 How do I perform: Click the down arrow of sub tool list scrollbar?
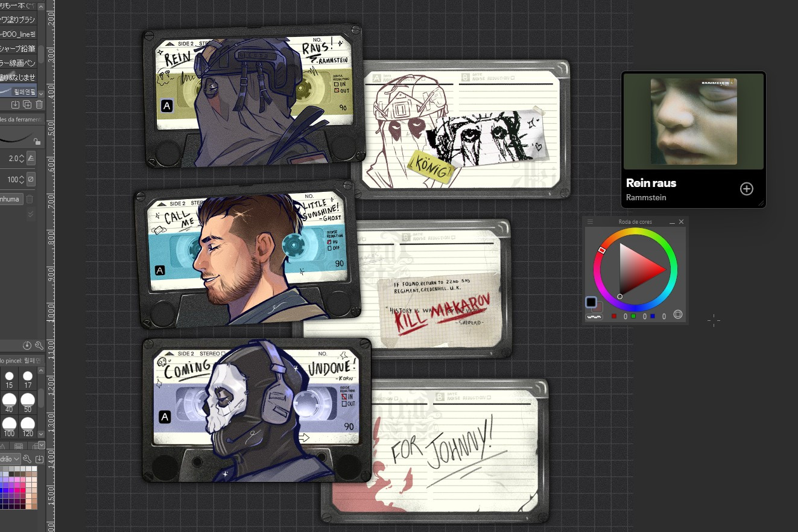point(41,93)
